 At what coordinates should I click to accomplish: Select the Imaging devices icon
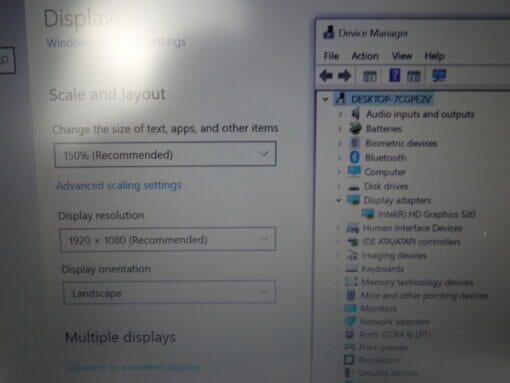(x=352, y=256)
